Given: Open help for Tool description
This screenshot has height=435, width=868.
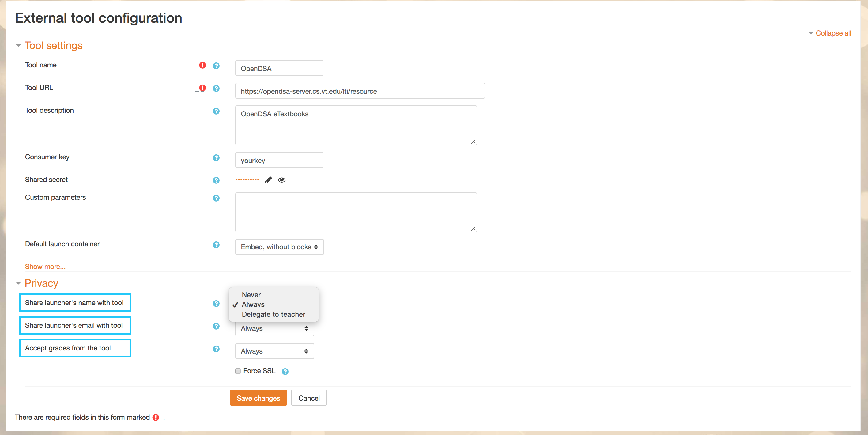Looking at the screenshot, I should [216, 111].
